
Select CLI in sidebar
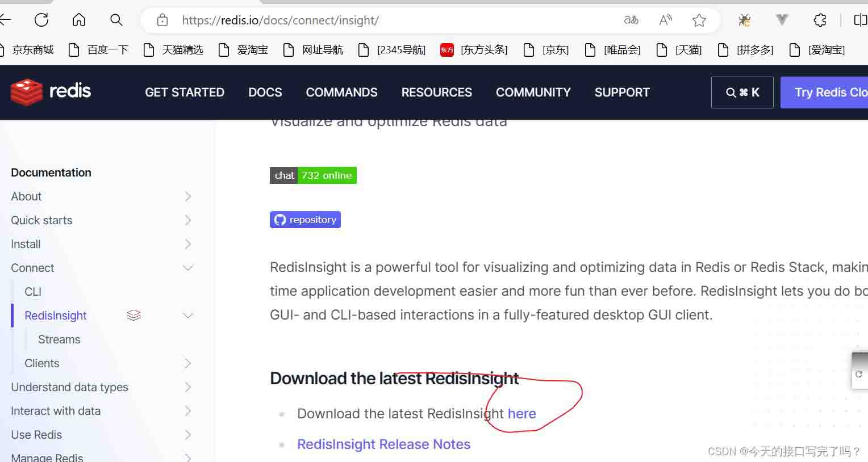tap(33, 292)
